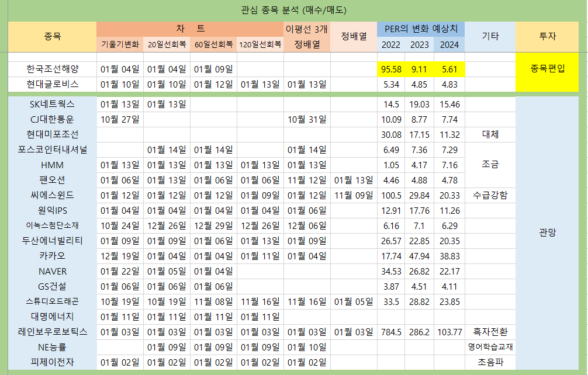Select 11월 12일 in the 팬오션 row
588x375 pixels.
pyautogui.click(x=307, y=180)
